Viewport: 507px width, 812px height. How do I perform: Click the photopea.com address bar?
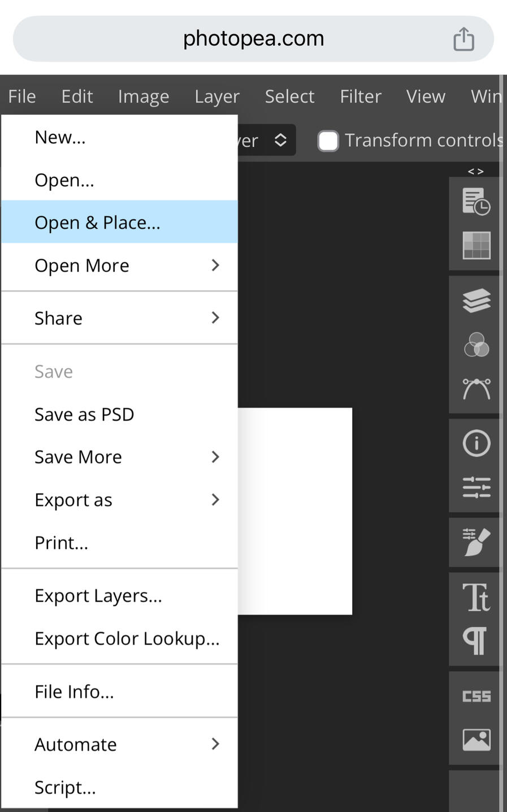(x=253, y=38)
